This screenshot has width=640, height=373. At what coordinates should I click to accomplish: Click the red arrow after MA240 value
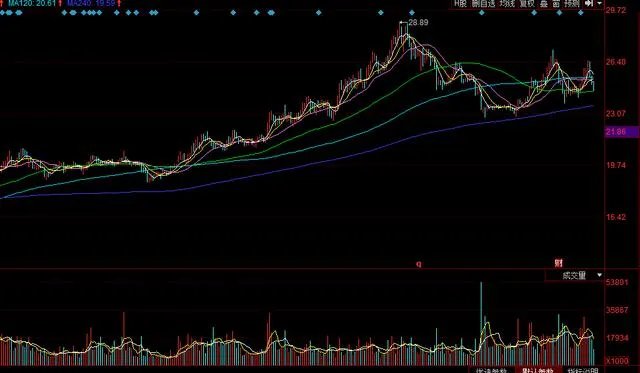tap(119, 3)
